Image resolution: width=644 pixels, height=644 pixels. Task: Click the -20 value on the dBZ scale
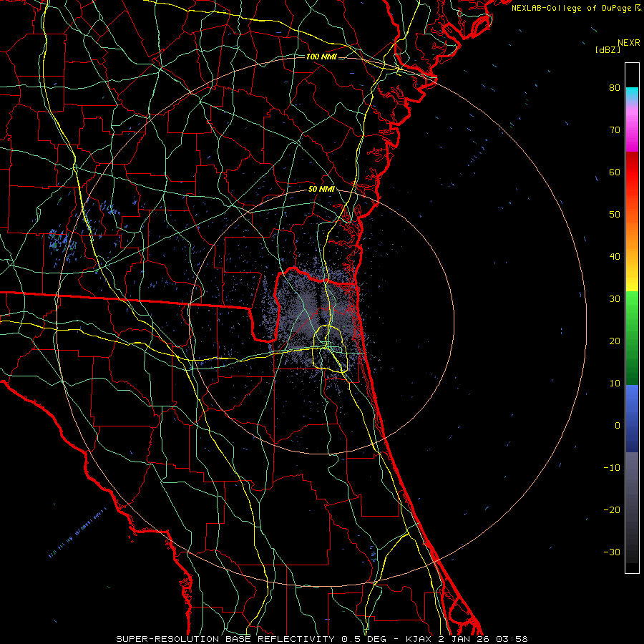612,509
